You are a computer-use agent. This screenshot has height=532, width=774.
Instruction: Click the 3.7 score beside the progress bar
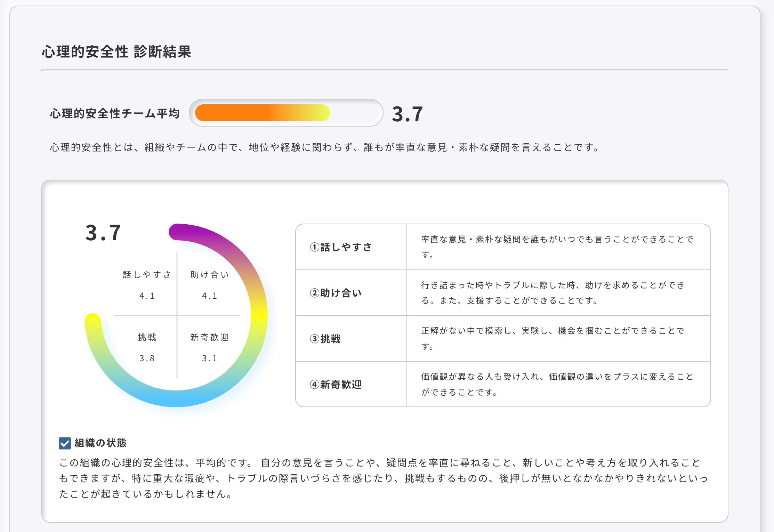tap(407, 114)
